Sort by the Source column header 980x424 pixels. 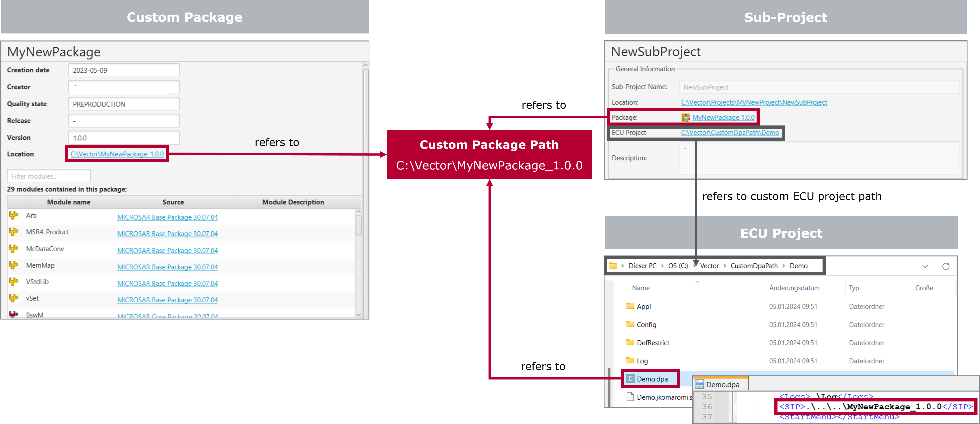pos(173,202)
